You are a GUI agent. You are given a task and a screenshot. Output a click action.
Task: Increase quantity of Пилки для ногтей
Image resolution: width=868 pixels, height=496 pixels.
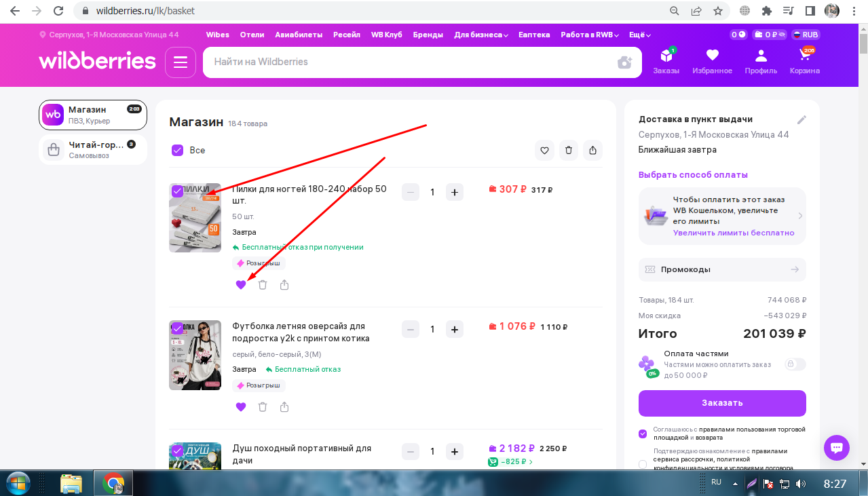coord(455,192)
